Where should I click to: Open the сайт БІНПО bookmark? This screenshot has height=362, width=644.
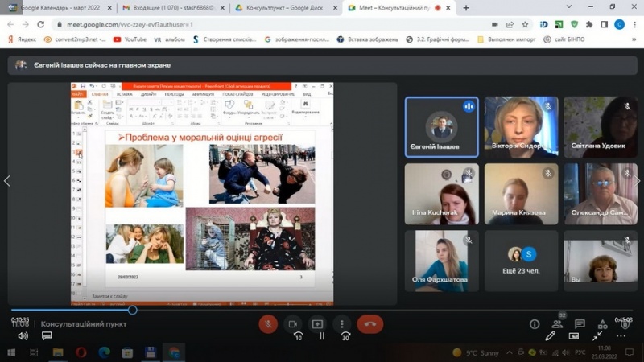[x=613, y=39]
